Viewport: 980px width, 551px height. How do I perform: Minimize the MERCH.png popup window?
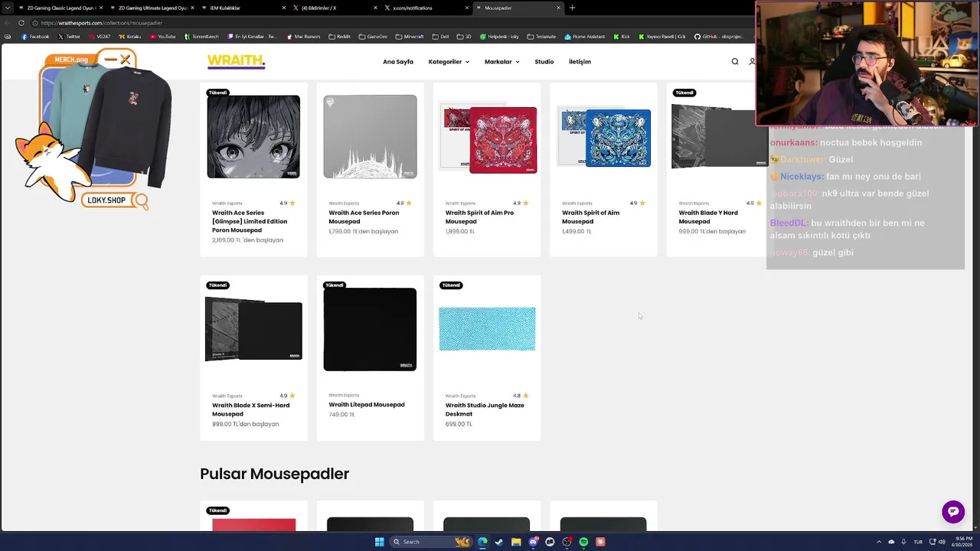(x=110, y=59)
